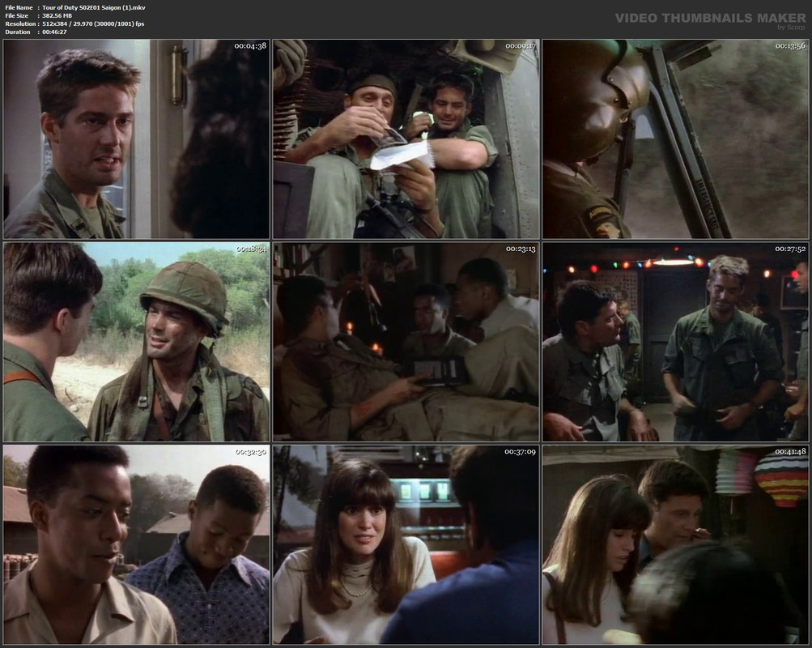Select the thumbnail stamped 00:32:30
The height and width of the screenshot is (648, 812).
[136, 544]
